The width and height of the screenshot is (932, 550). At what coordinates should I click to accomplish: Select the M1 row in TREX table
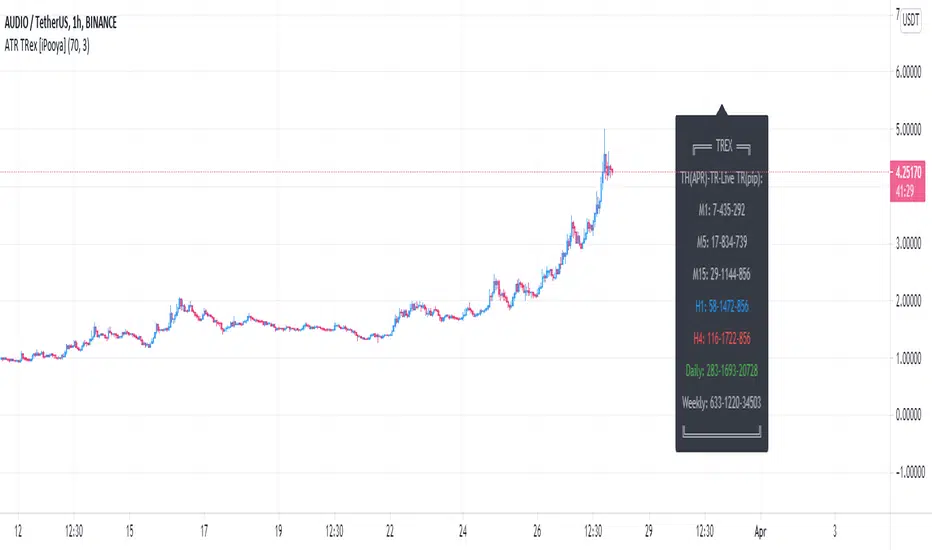pos(721,211)
